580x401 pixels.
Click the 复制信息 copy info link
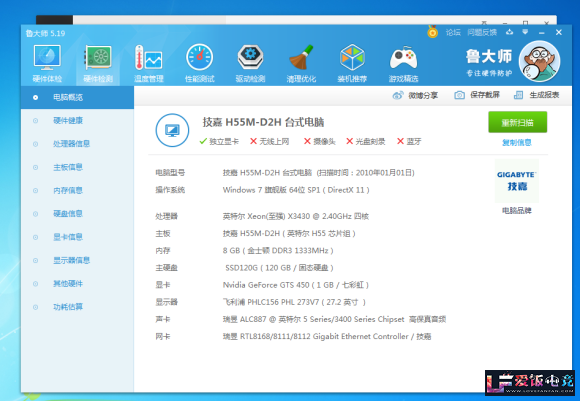tap(517, 142)
